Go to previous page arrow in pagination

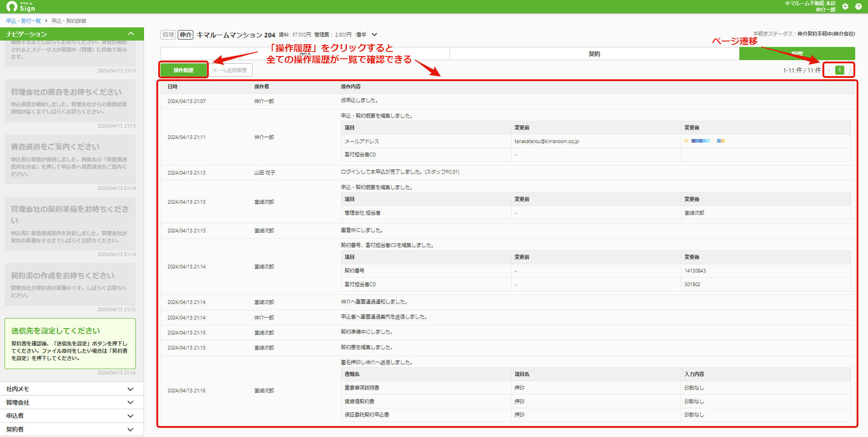[x=829, y=70]
